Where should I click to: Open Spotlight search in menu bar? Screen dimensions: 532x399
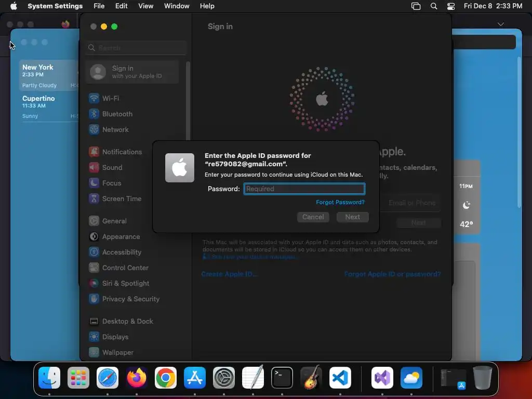[x=434, y=6]
